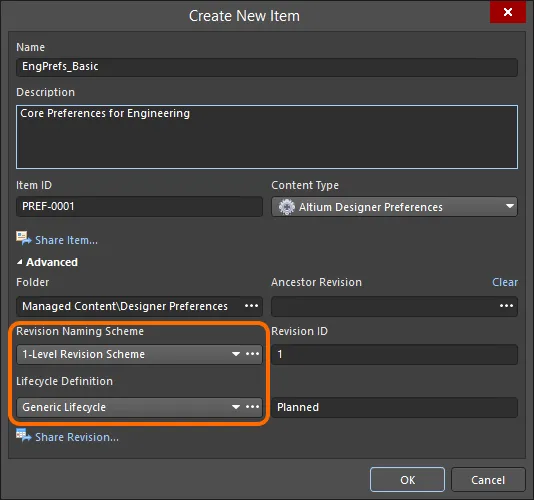
Task: Click the Revision ID input field
Action: click(394, 354)
